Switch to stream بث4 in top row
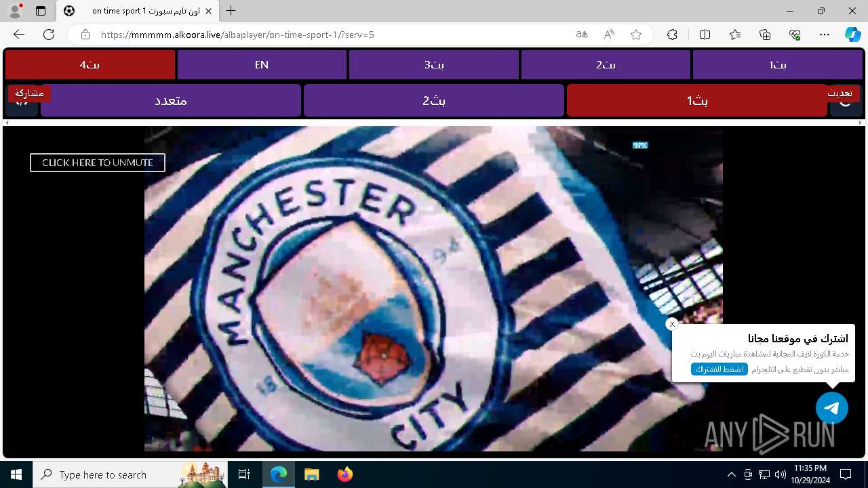The height and width of the screenshot is (488, 868). coord(90,65)
